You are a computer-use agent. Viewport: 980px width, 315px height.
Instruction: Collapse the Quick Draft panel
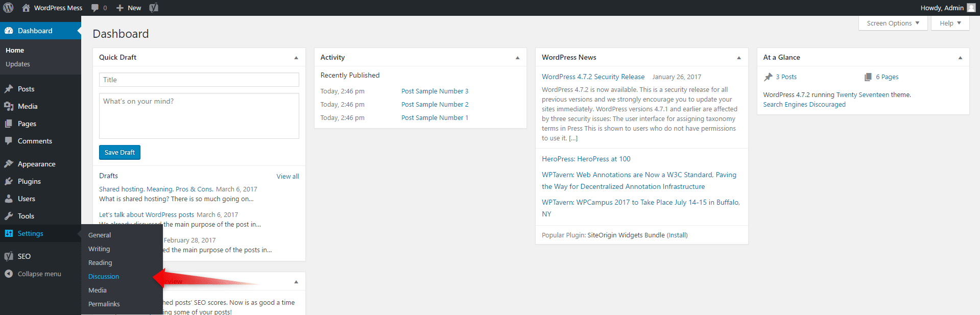point(296,58)
